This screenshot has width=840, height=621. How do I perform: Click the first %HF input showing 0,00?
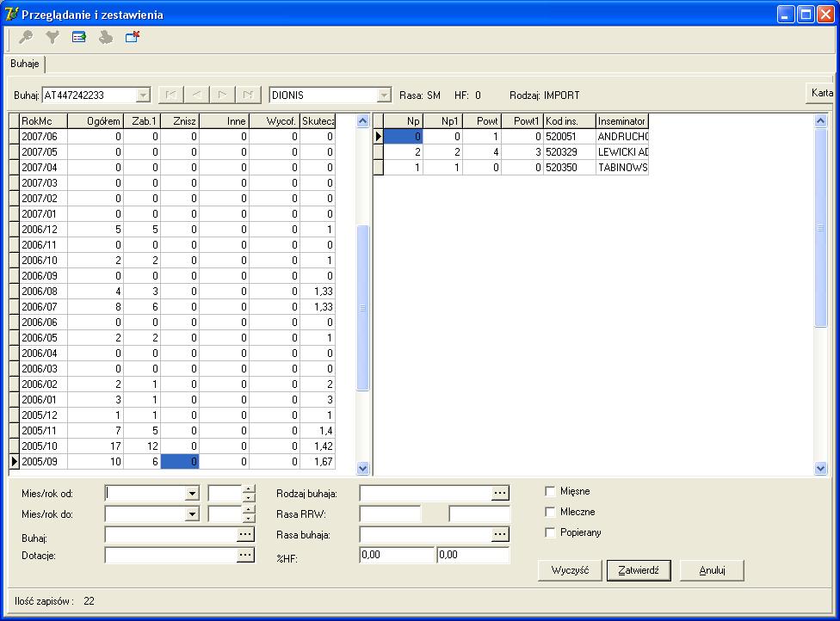coord(397,555)
